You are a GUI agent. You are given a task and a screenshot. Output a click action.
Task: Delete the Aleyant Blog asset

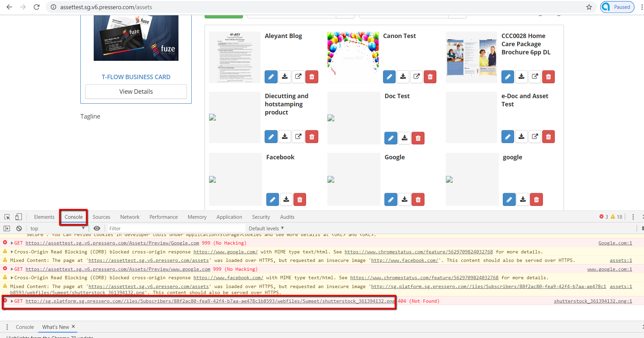coord(312,77)
